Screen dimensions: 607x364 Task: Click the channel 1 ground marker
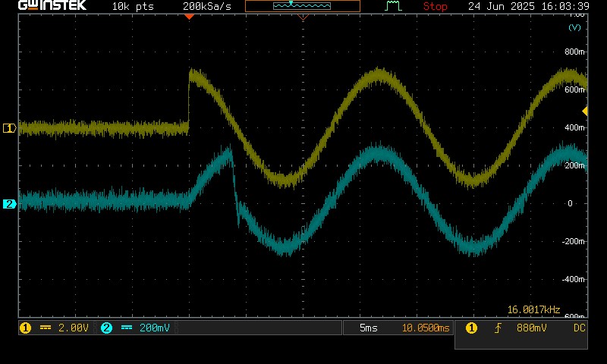pos(9,128)
